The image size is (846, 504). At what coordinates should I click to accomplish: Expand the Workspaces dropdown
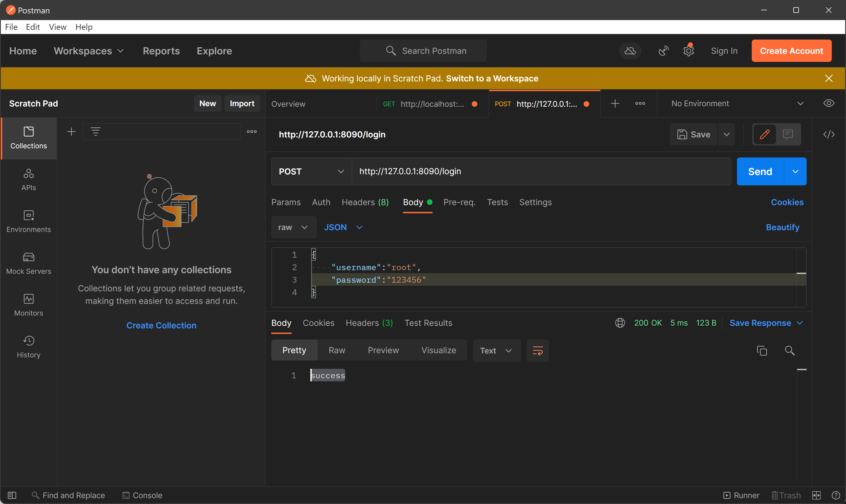pos(89,51)
